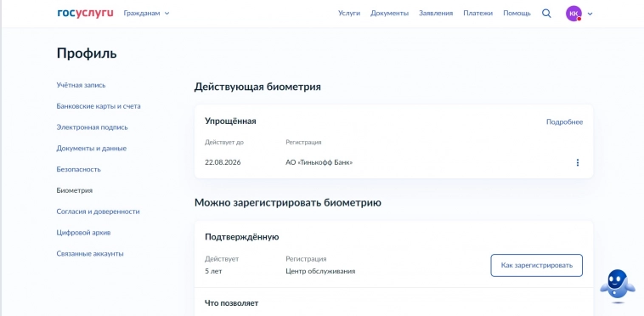Click the search magnifier icon

click(x=546, y=13)
